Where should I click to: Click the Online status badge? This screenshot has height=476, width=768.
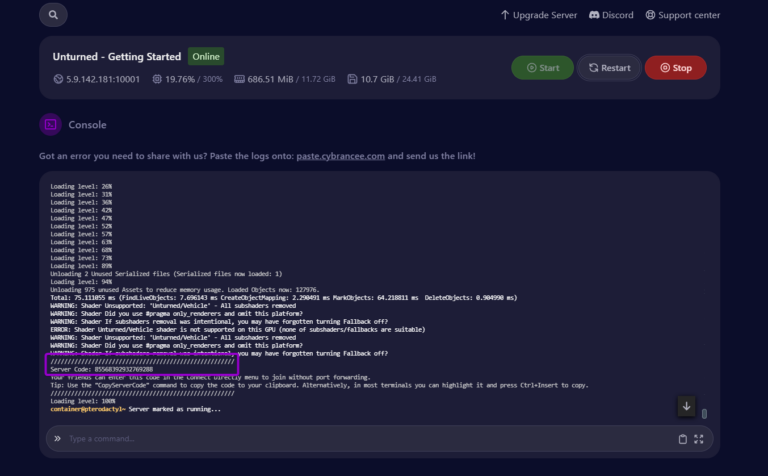pyautogui.click(x=206, y=56)
